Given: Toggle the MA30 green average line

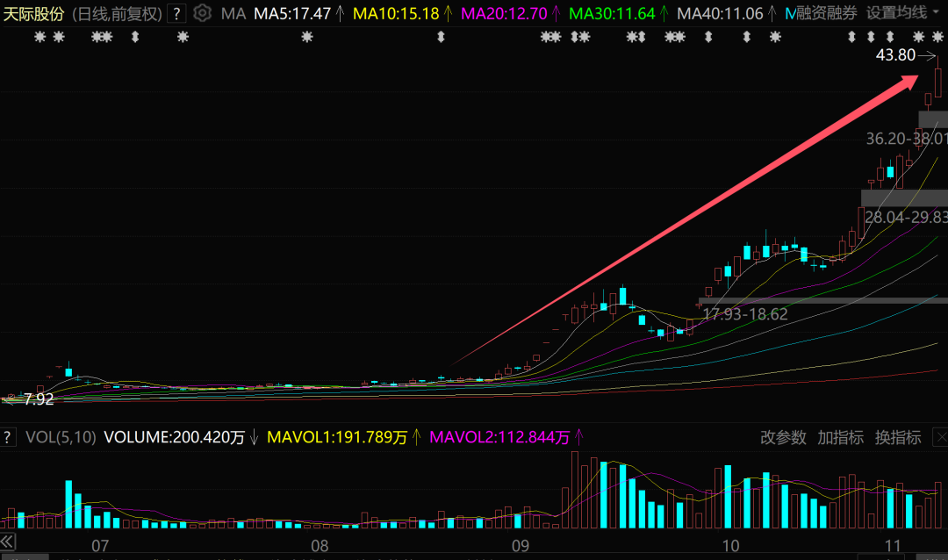Looking at the screenshot, I should [611, 13].
